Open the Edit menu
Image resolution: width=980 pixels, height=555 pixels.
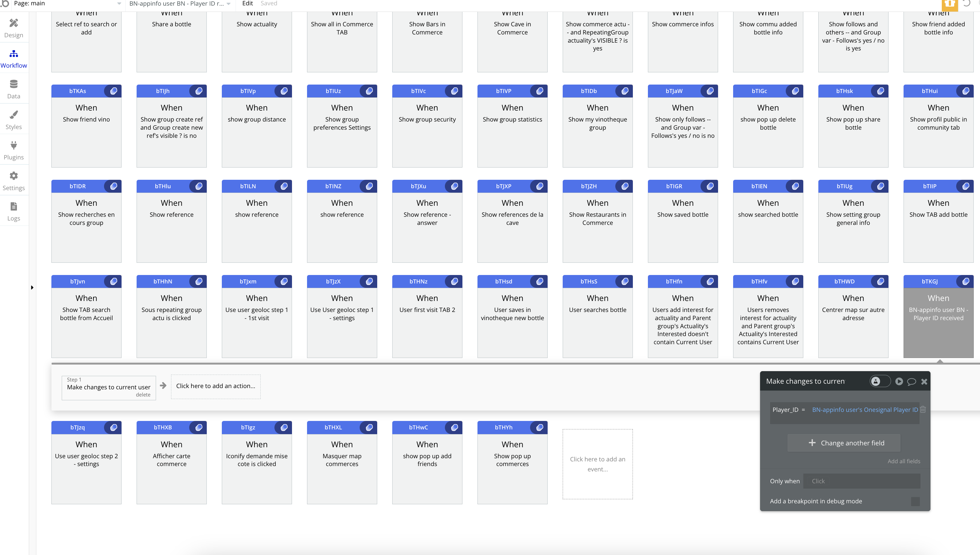[x=248, y=3]
